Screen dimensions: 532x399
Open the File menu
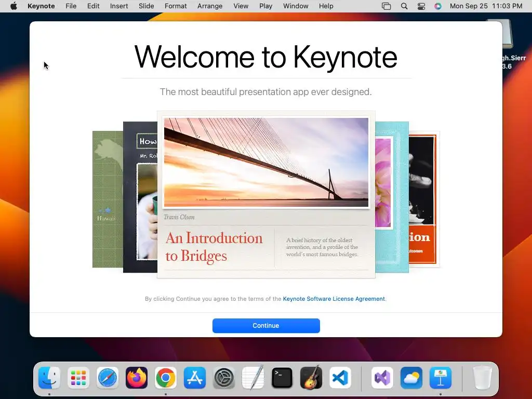(x=71, y=6)
